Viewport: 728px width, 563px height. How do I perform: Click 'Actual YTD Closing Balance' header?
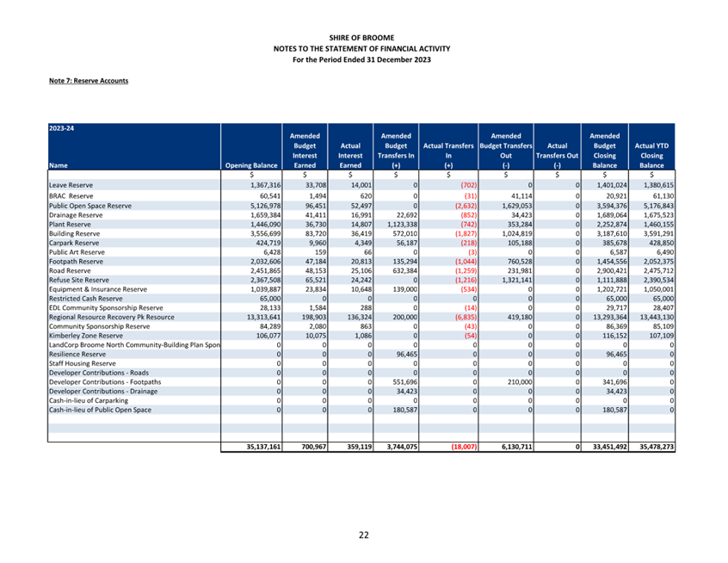point(651,156)
